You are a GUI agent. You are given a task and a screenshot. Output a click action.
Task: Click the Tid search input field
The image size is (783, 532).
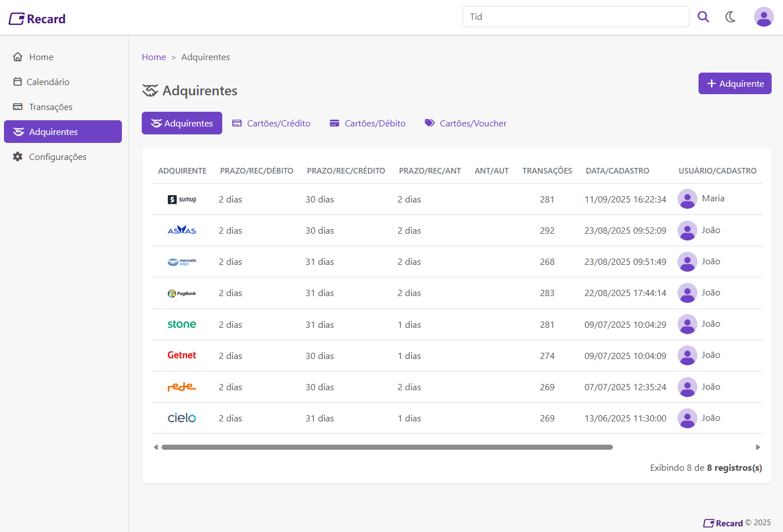point(575,17)
